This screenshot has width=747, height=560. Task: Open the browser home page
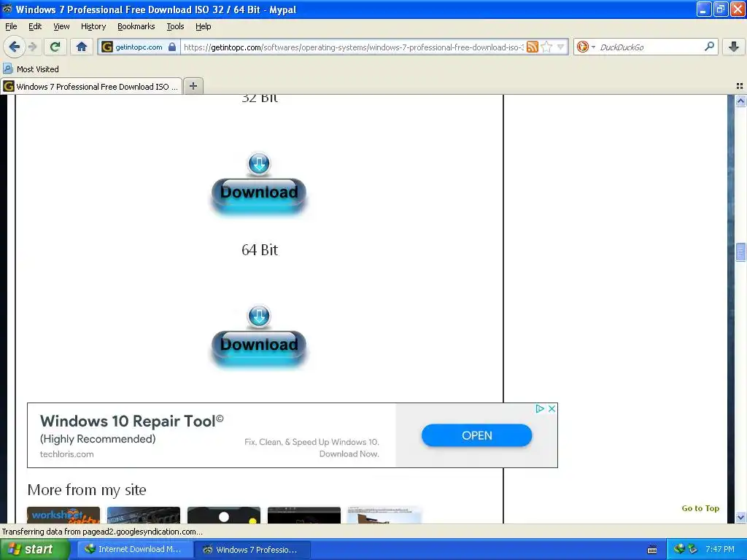click(x=82, y=47)
